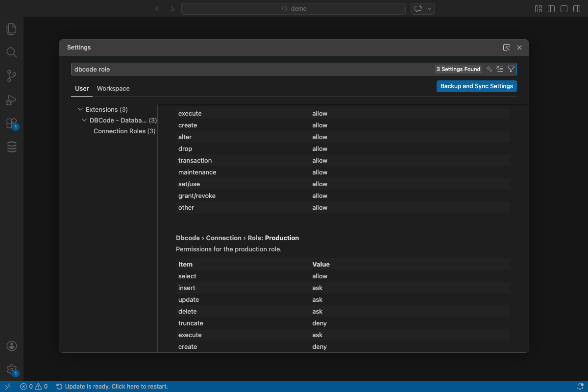
Task: Collapse the Extensions (3) tree section
Action: (x=80, y=109)
